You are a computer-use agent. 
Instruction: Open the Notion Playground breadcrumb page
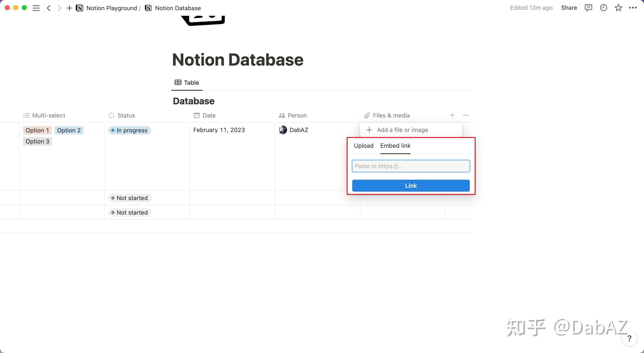pos(112,8)
